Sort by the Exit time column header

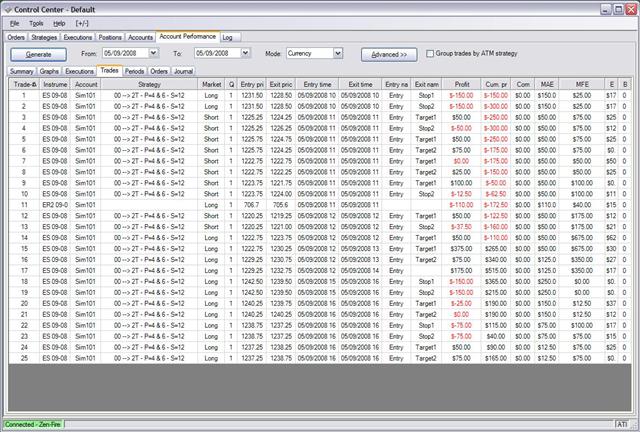click(360, 84)
